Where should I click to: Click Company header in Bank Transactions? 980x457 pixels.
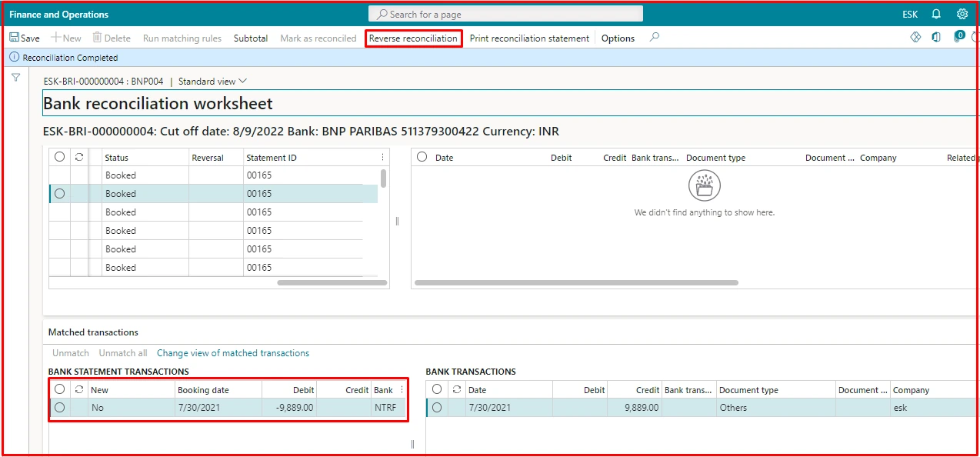(935, 390)
